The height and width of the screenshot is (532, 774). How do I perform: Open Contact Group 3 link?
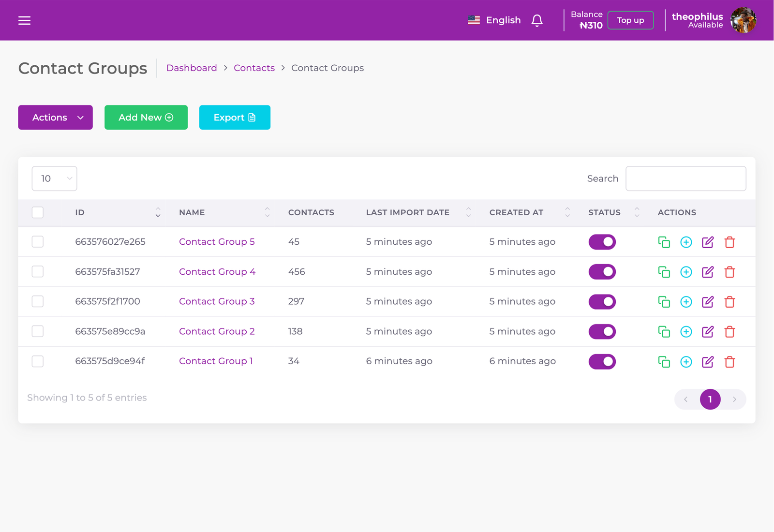pos(217,301)
